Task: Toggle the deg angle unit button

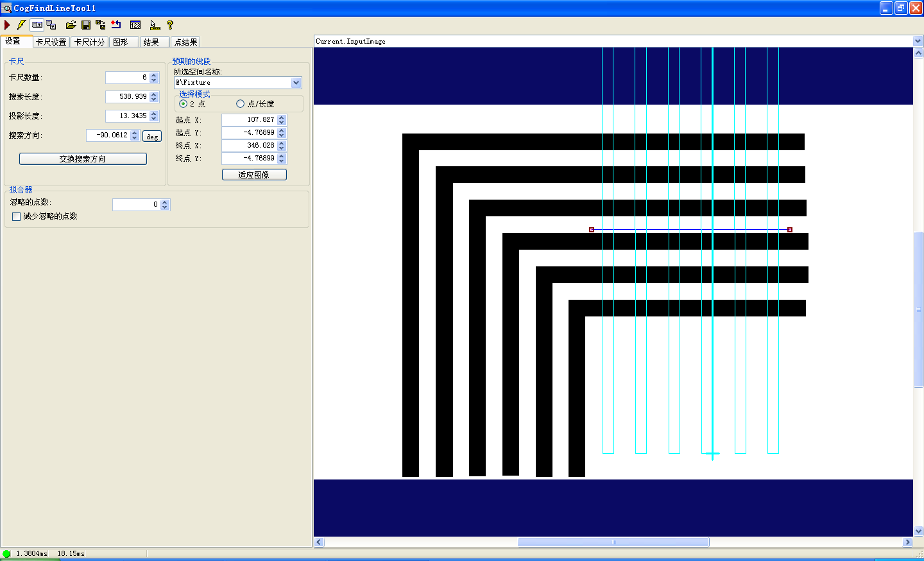Action: coord(152,136)
